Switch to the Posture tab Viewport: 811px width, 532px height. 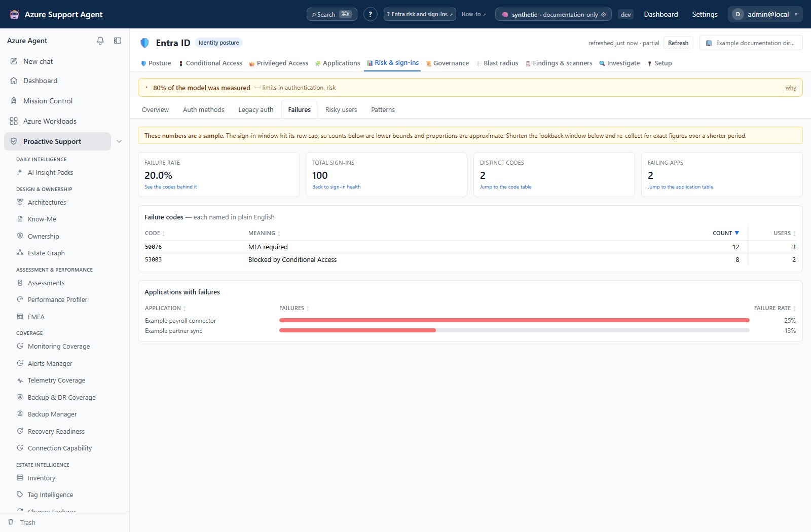[156, 63]
